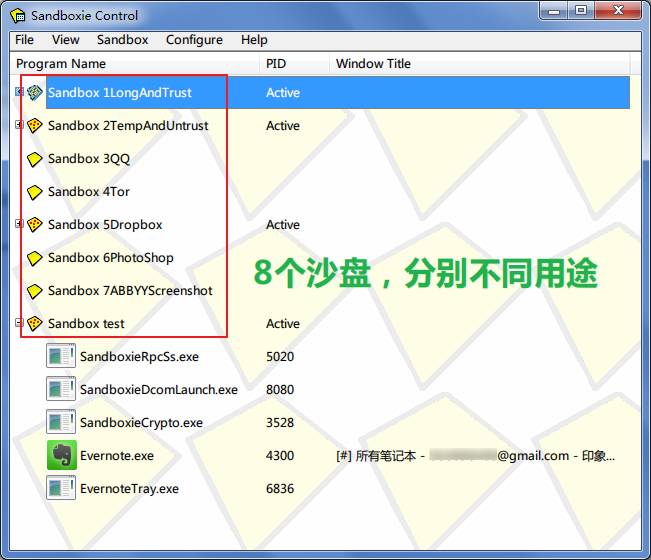Open the Help menu

pos(254,40)
